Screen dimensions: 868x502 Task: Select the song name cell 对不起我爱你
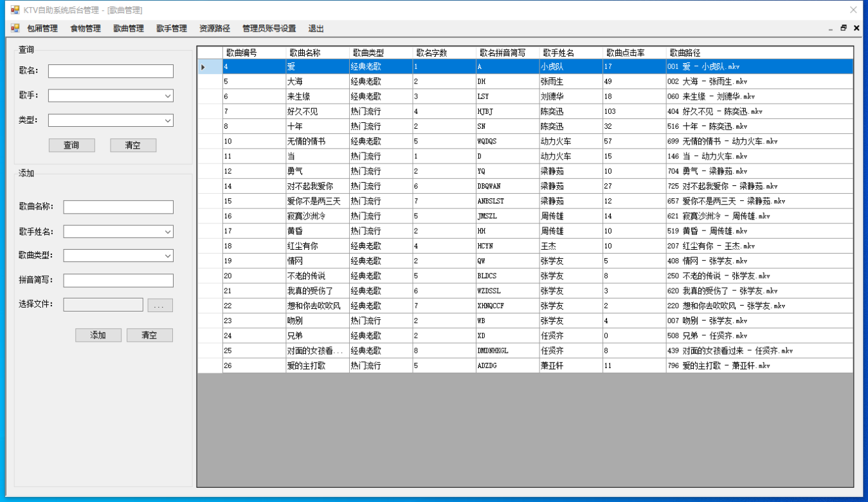point(318,186)
